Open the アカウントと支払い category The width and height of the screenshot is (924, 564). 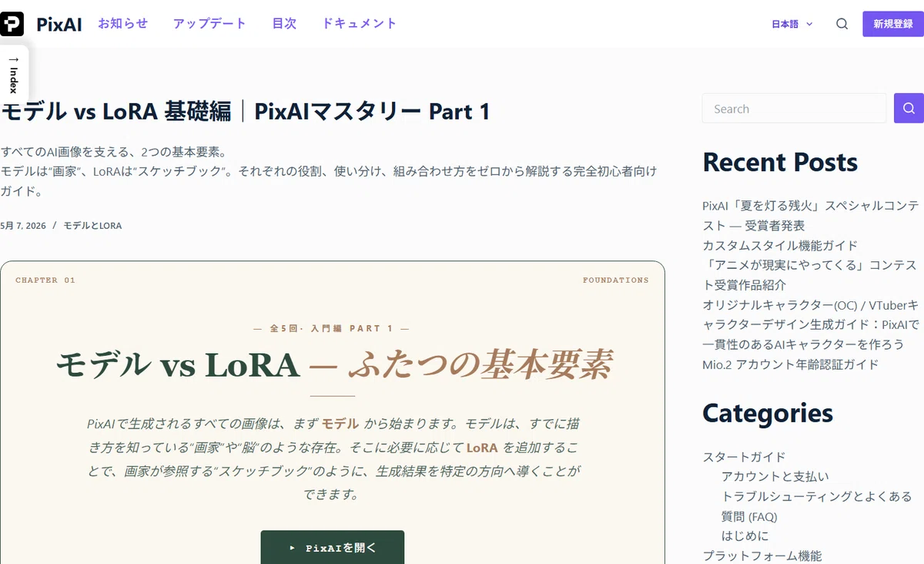(775, 477)
